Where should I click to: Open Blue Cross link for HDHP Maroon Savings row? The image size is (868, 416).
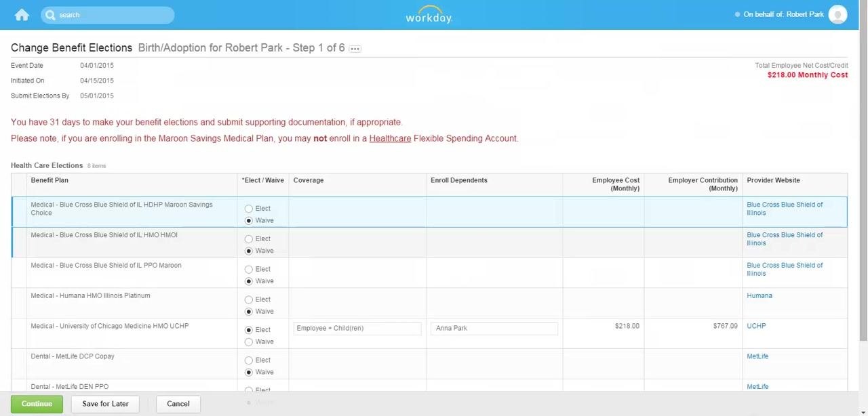pyautogui.click(x=785, y=209)
